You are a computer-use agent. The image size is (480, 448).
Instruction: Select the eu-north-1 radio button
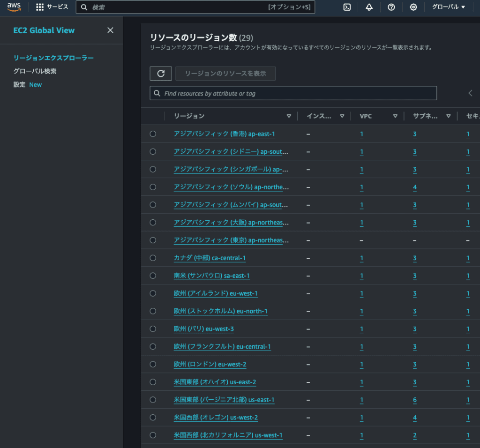pos(153,311)
